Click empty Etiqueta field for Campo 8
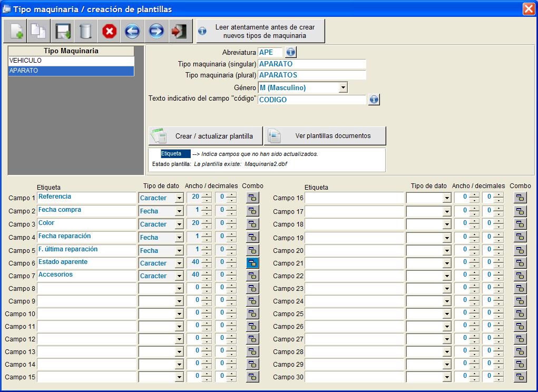Screen dimensions: 538x392 pos(86,288)
